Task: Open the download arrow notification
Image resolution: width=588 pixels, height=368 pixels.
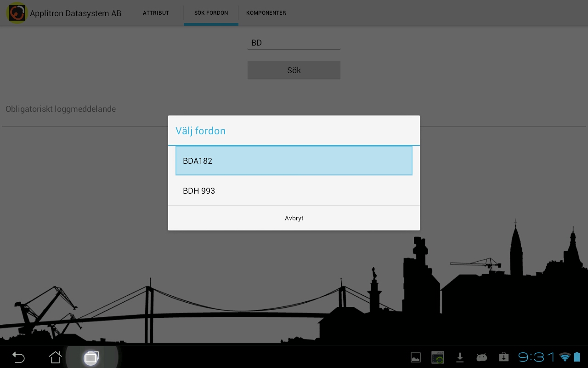Action: [x=459, y=357]
